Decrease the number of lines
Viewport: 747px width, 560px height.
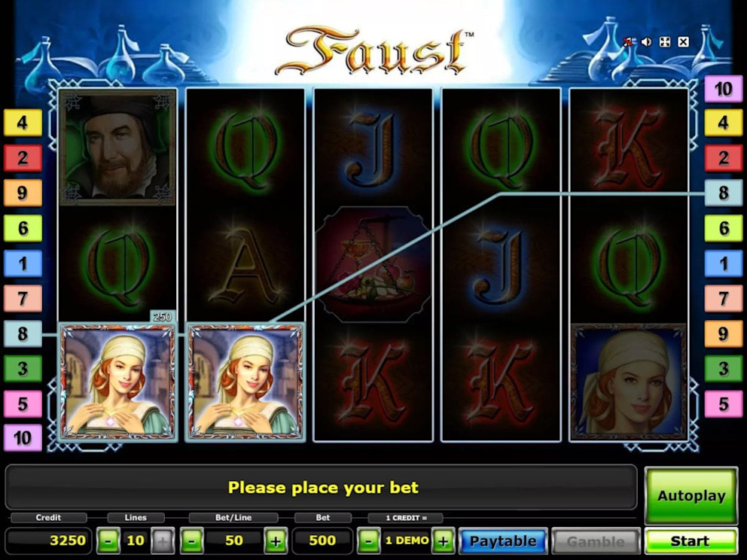coord(108,541)
